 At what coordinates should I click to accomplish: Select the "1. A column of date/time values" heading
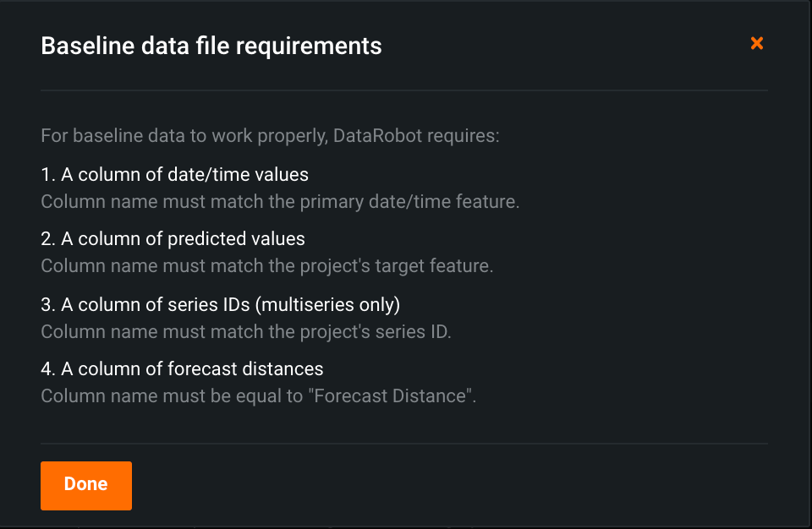pos(174,175)
